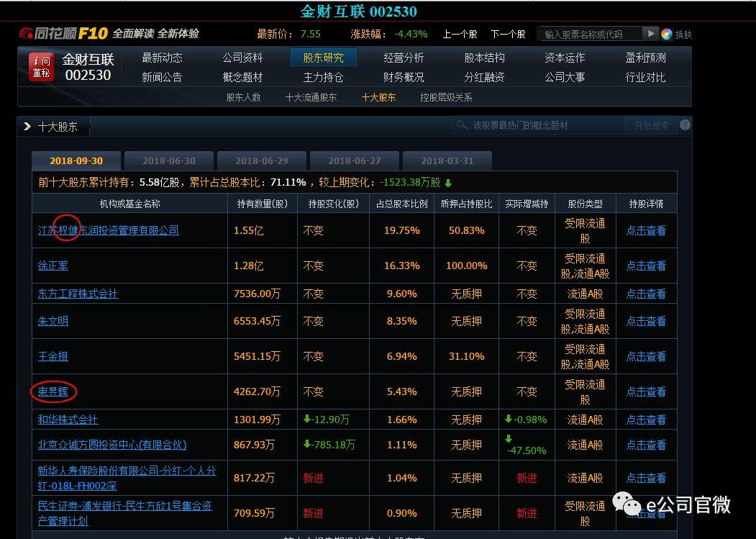
Task: Open the 财务概况 menu item
Action: click(x=404, y=77)
